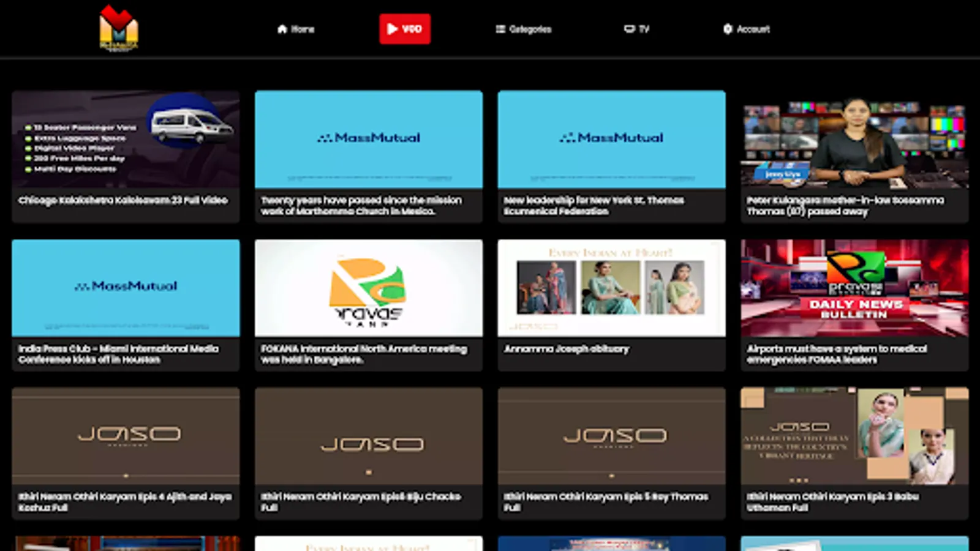Go to the Home menu label

(303, 29)
